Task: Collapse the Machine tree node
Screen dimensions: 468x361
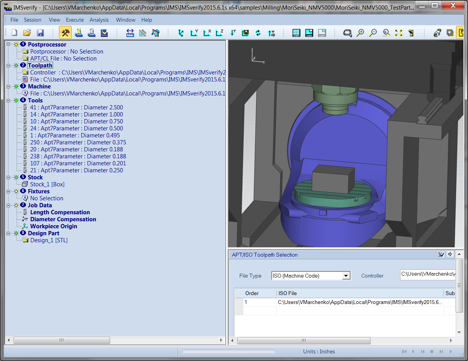Action: click(9, 86)
